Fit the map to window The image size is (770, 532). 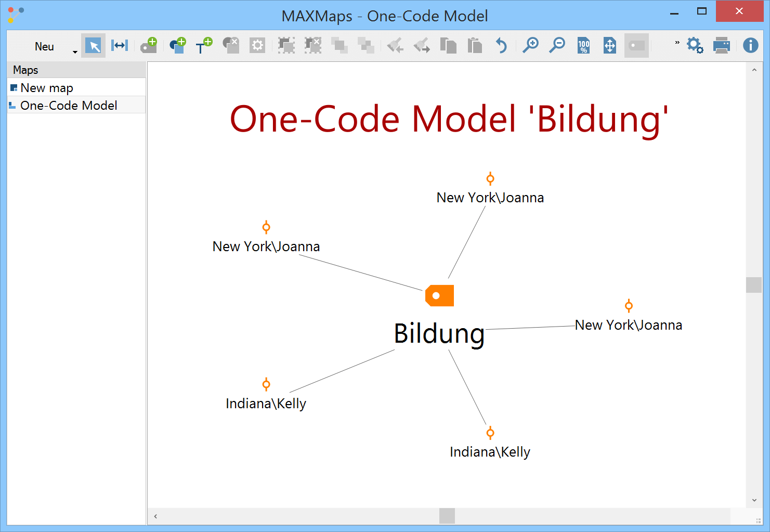pyautogui.click(x=610, y=46)
